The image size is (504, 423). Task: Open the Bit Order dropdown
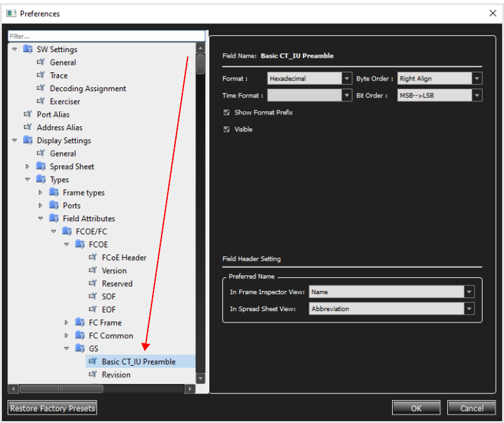coord(440,95)
